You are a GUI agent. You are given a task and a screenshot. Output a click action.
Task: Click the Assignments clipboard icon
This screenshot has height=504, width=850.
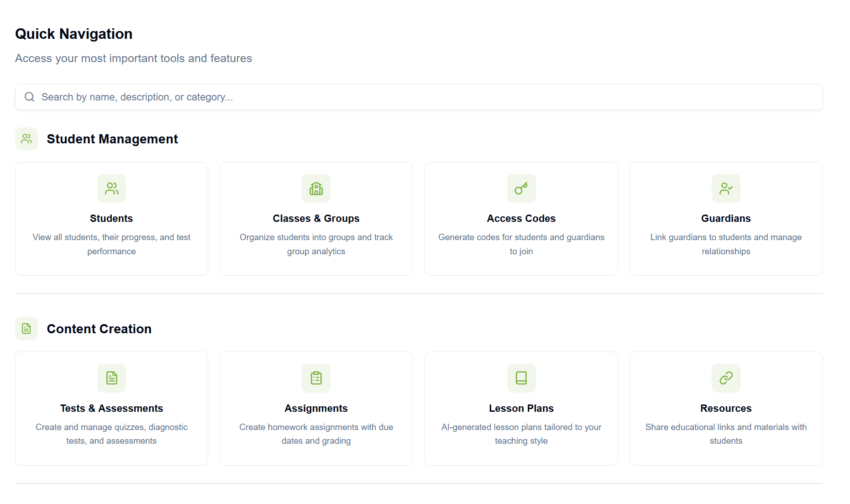click(316, 378)
